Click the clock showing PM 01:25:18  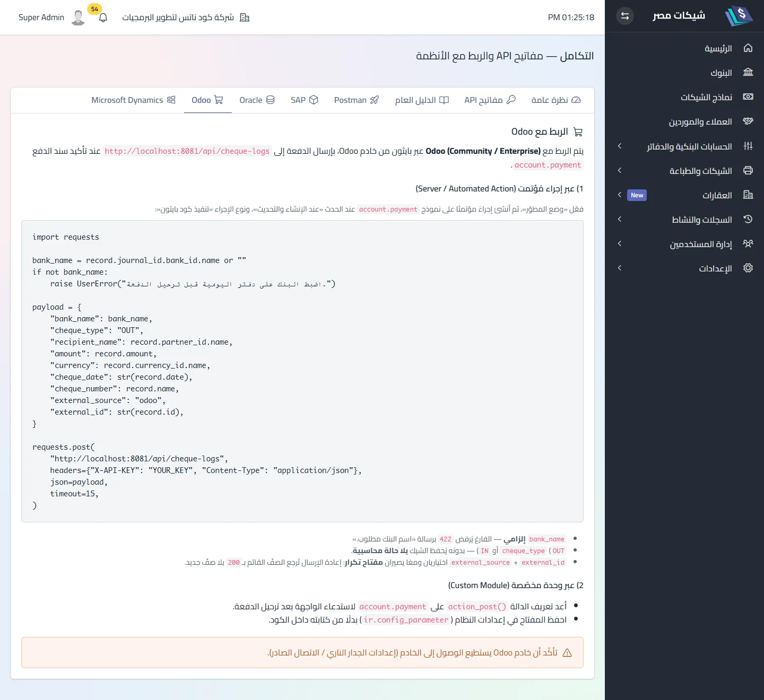[x=571, y=17]
